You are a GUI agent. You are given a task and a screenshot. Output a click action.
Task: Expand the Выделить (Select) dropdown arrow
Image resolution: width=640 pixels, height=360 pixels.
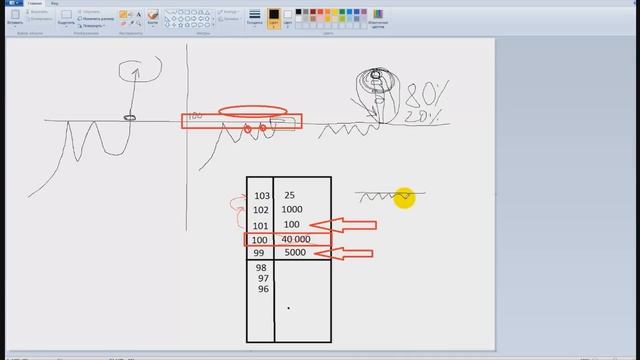[66, 27]
